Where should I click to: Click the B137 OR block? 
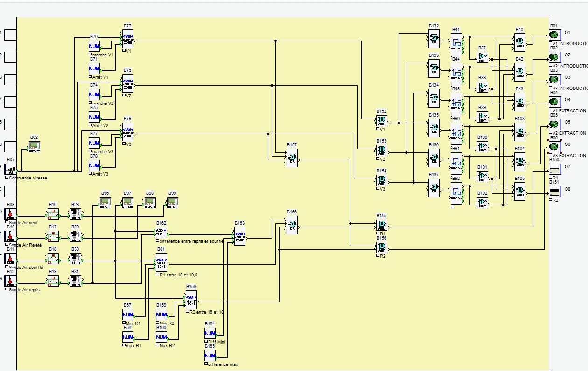click(x=434, y=188)
